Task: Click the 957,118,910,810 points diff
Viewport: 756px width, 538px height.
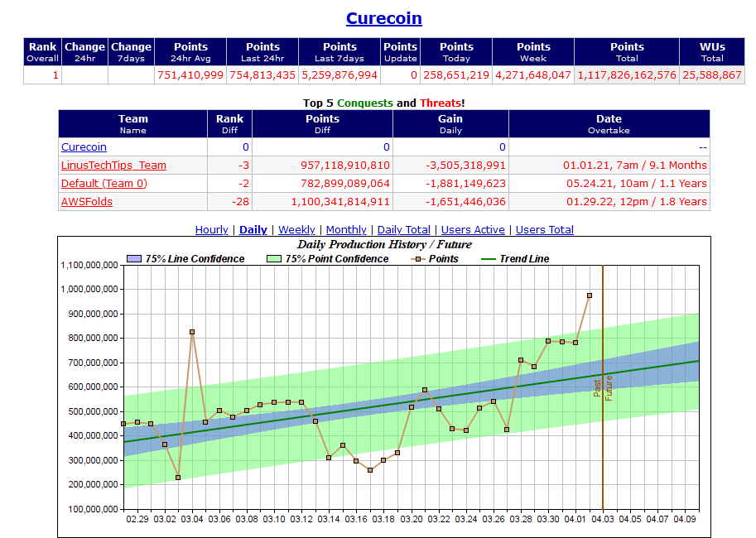Action: pyautogui.click(x=345, y=166)
